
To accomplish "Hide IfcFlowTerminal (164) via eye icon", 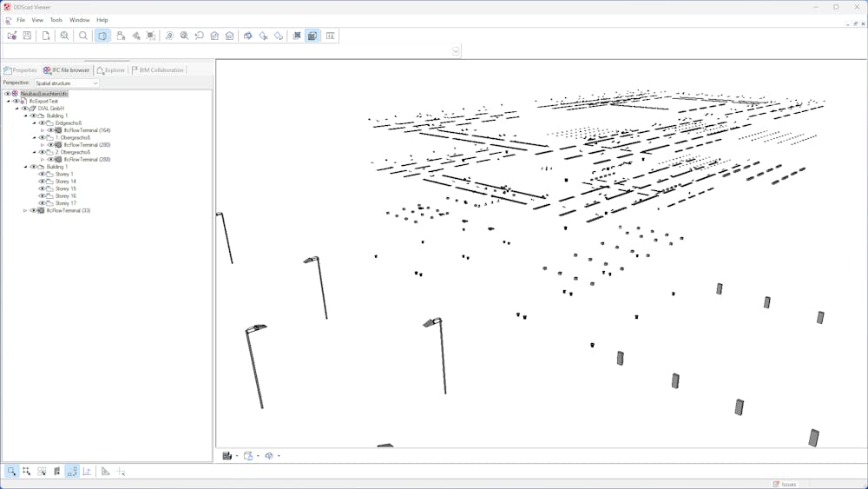I will [50, 130].
